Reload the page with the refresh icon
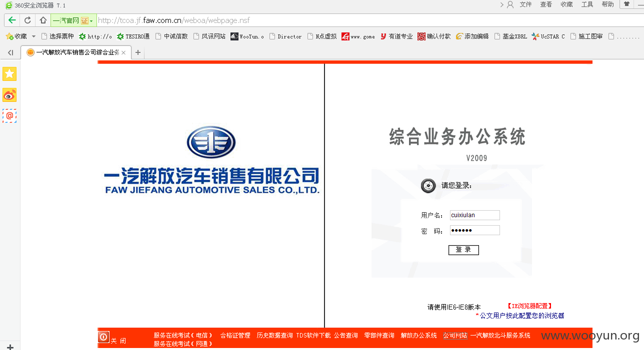 [x=28, y=20]
